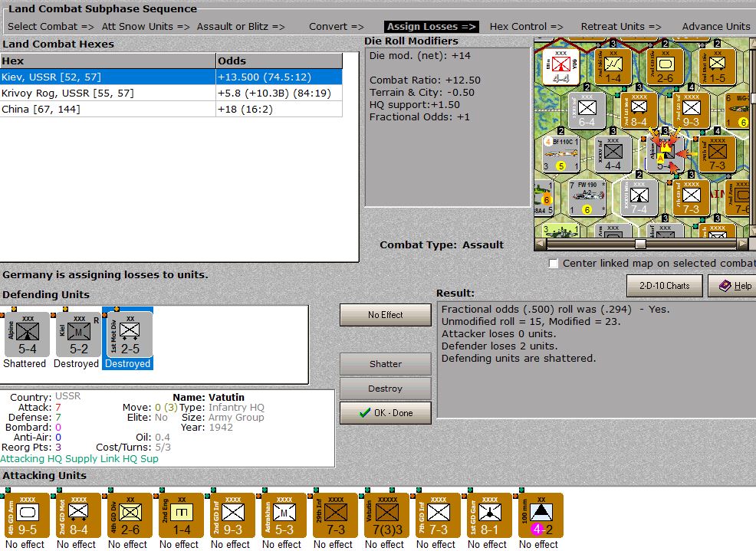
Task: Click the attacked Alpine hex on linked map
Action: coord(665,154)
